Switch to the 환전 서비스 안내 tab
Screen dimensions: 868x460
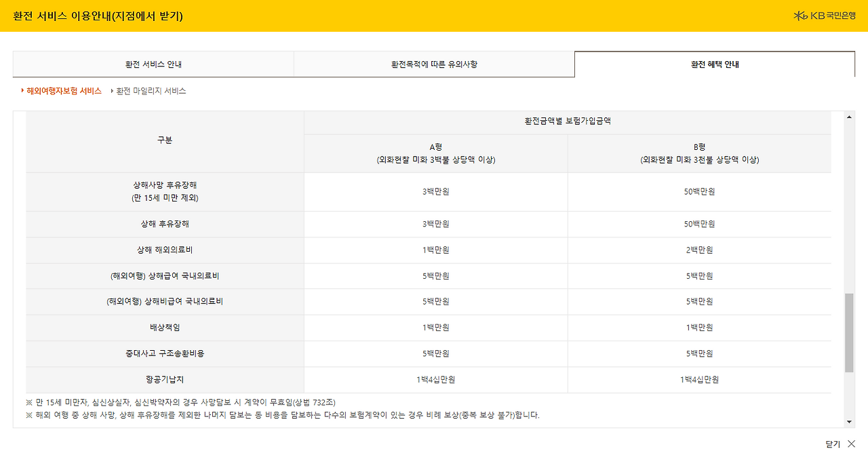153,63
